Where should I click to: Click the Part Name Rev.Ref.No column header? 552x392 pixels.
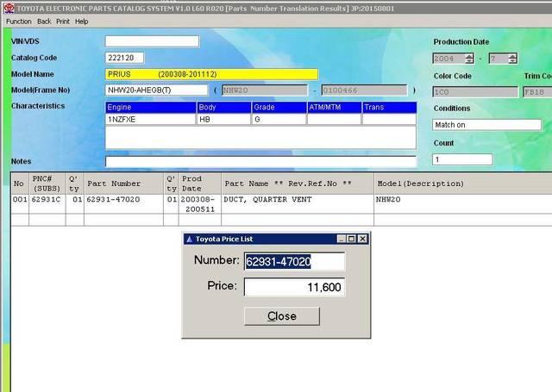tap(298, 184)
